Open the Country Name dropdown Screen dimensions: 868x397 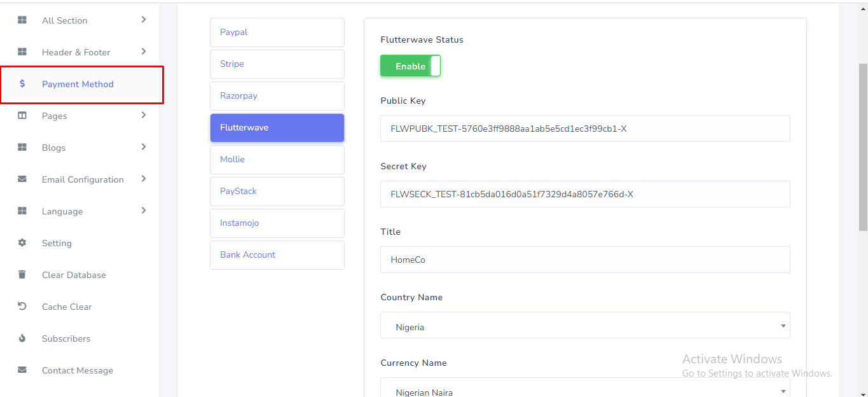pyautogui.click(x=584, y=326)
